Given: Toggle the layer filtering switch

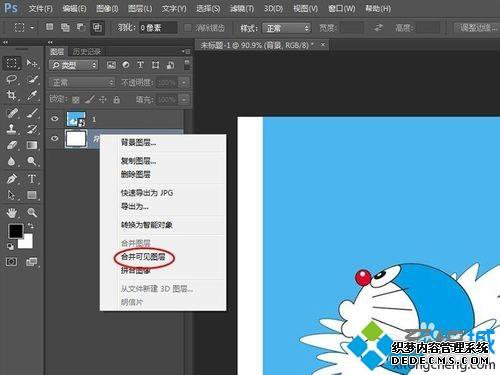Looking at the screenshot, I should tap(187, 64).
